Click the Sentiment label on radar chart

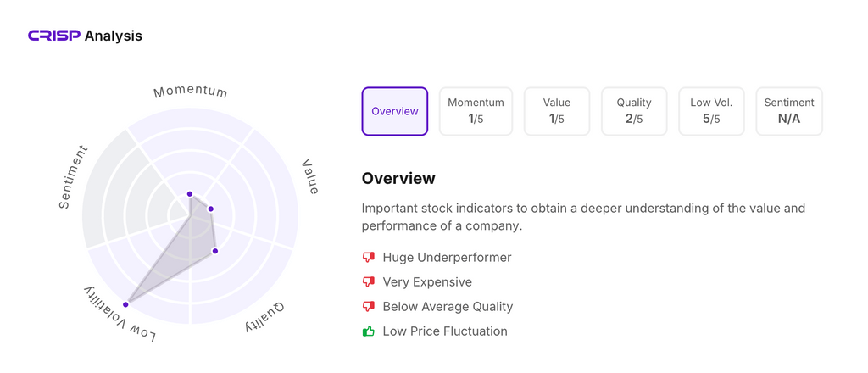(x=73, y=178)
